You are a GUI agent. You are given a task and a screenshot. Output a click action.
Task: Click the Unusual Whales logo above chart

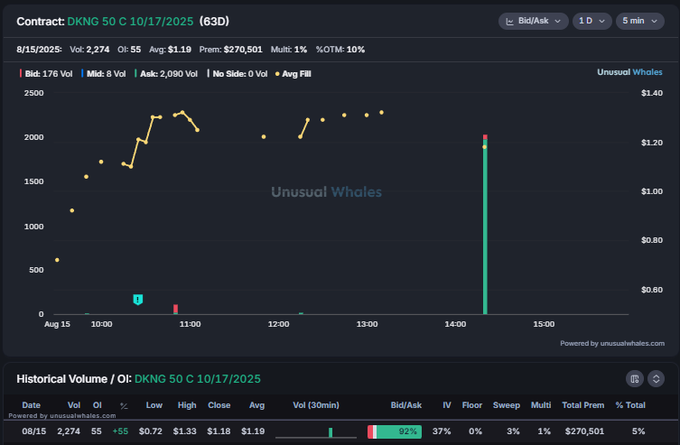[x=630, y=72]
